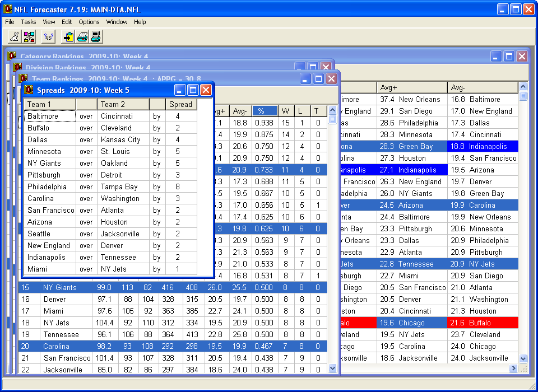The width and height of the screenshot is (538, 392).
Task: Click Category Rankings horizontal scroll right arrow
Action: [x=513, y=368]
